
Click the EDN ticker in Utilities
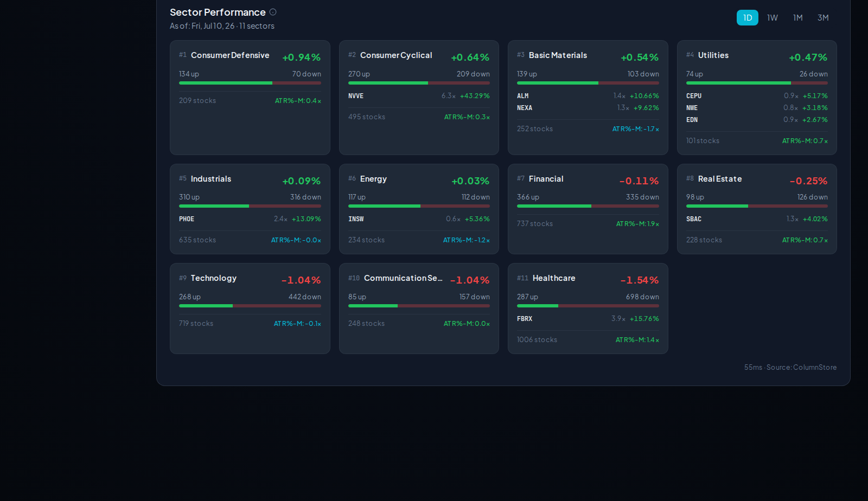tap(692, 120)
